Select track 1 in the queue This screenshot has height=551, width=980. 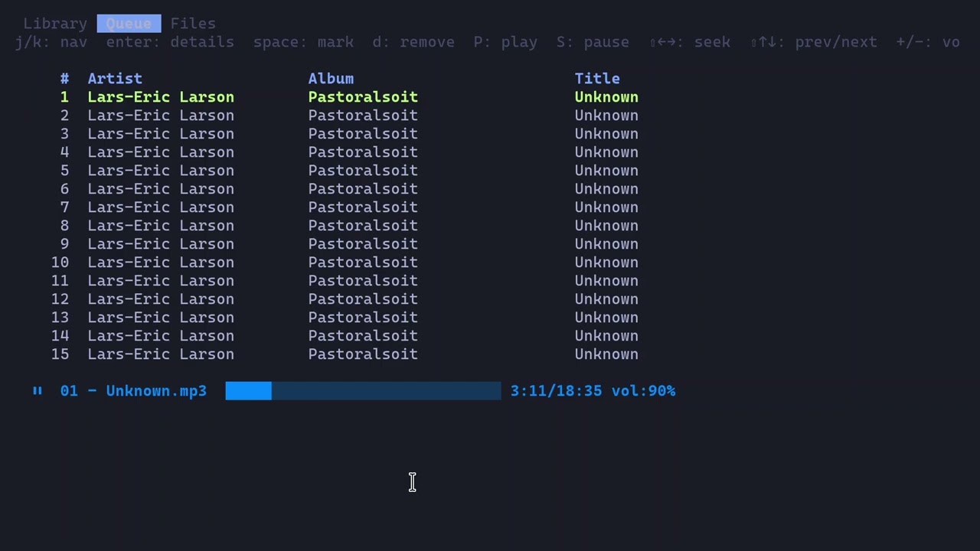(x=161, y=97)
